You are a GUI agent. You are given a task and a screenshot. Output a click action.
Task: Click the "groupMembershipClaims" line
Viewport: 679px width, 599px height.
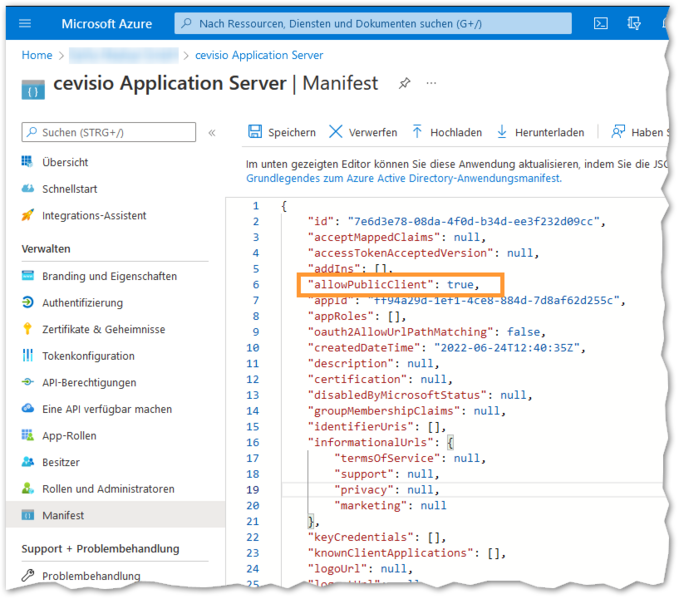point(406,411)
